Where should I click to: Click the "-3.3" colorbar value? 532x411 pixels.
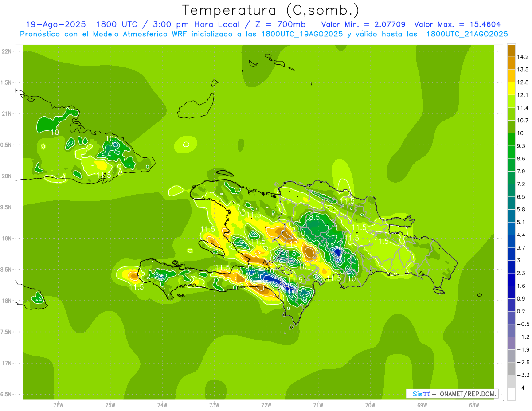tap(523, 375)
